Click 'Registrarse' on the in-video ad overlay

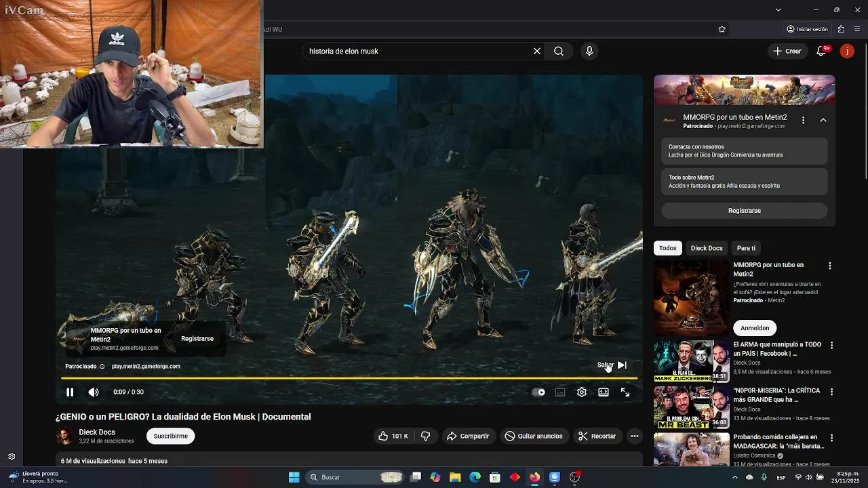tap(197, 338)
